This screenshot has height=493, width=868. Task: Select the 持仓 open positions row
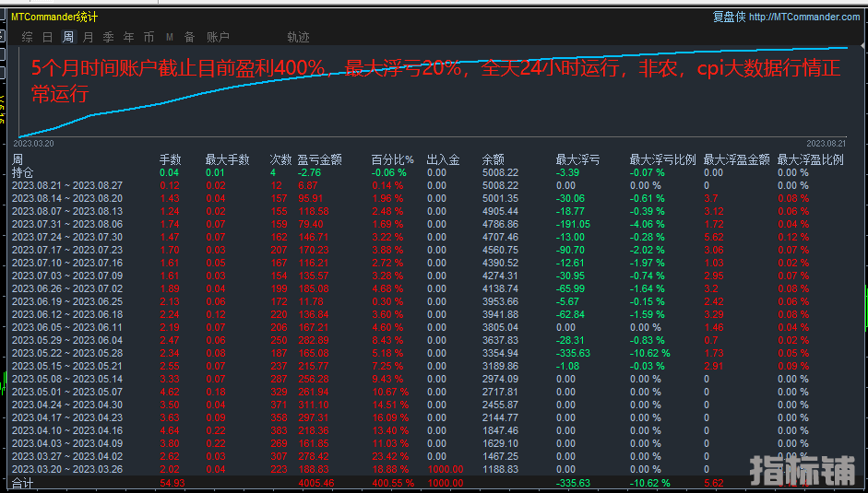22,172
